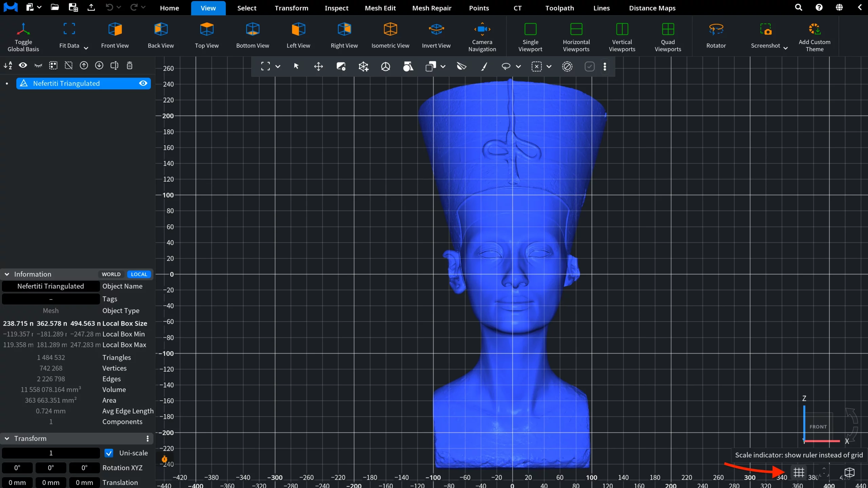
Task: Move selected object up in scene list
Action: click(84, 65)
